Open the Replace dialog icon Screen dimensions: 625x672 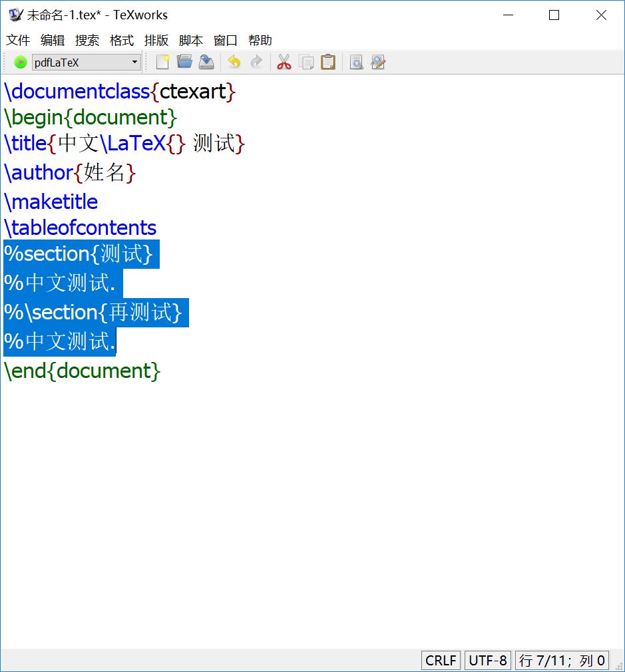coord(378,63)
